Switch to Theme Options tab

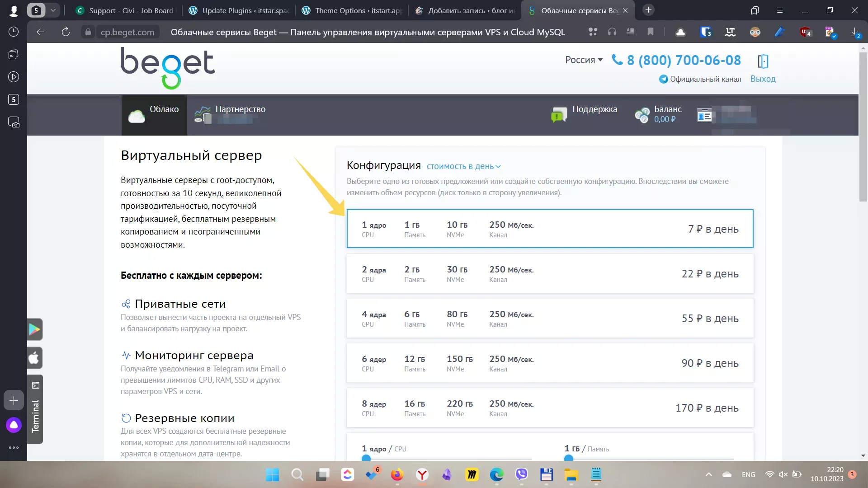click(x=352, y=10)
